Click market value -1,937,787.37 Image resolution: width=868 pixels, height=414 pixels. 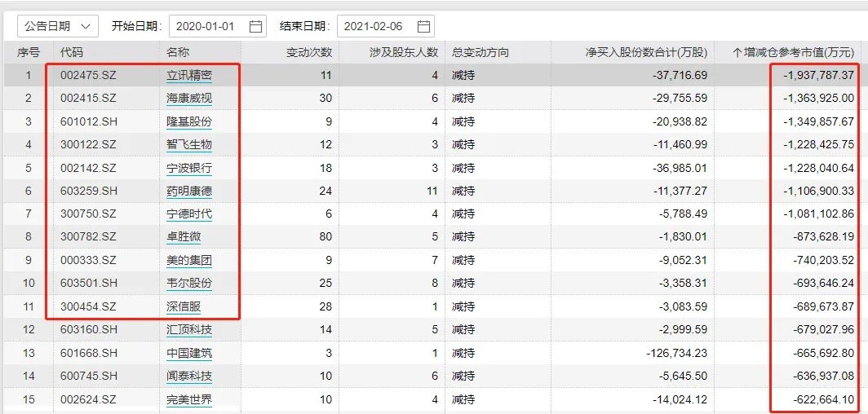click(818, 75)
